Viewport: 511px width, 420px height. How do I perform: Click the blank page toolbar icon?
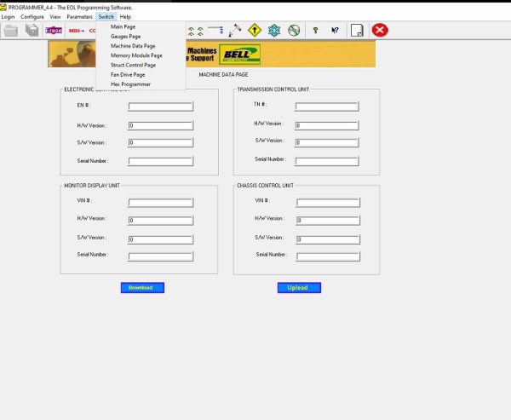357,31
